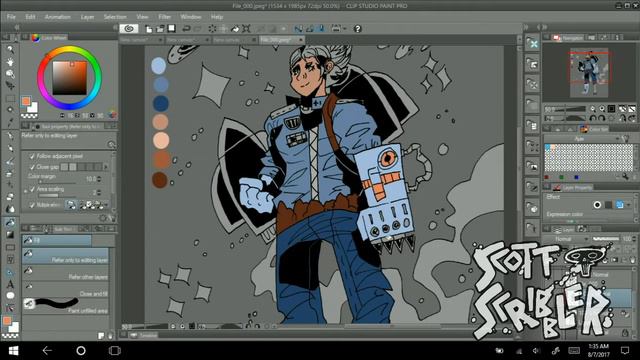Open the Animation menu
Image resolution: width=640 pixels, height=360 pixels.
tap(58, 17)
